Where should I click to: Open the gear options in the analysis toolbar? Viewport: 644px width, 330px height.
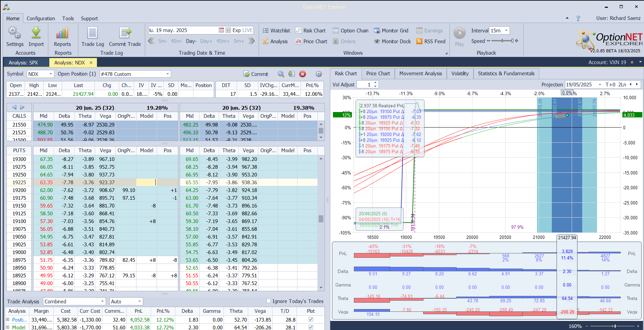[319, 74]
